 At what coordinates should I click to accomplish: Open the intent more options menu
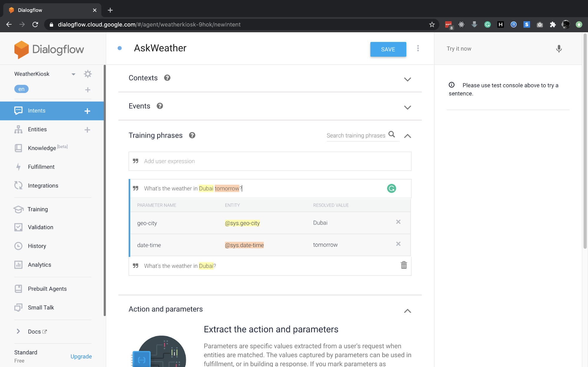coord(418,48)
